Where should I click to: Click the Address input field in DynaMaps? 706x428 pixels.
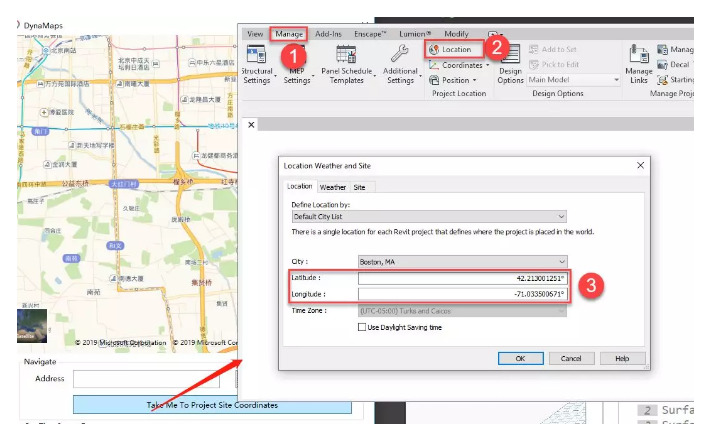coord(146,379)
